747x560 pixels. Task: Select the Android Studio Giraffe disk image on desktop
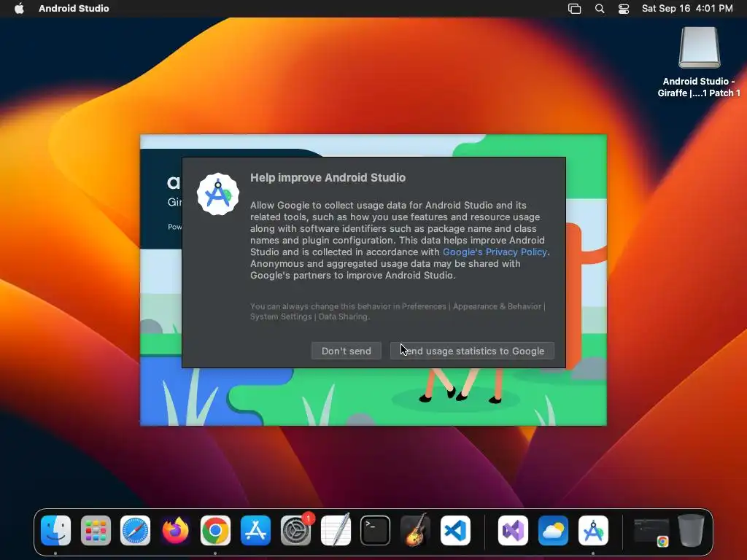[x=699, y=62]
